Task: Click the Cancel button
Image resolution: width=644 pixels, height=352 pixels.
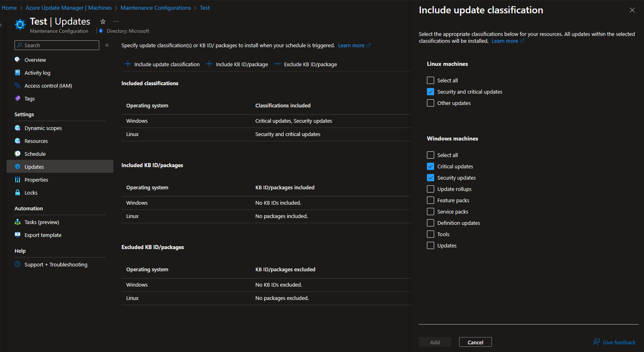Action: click(475, 342)
